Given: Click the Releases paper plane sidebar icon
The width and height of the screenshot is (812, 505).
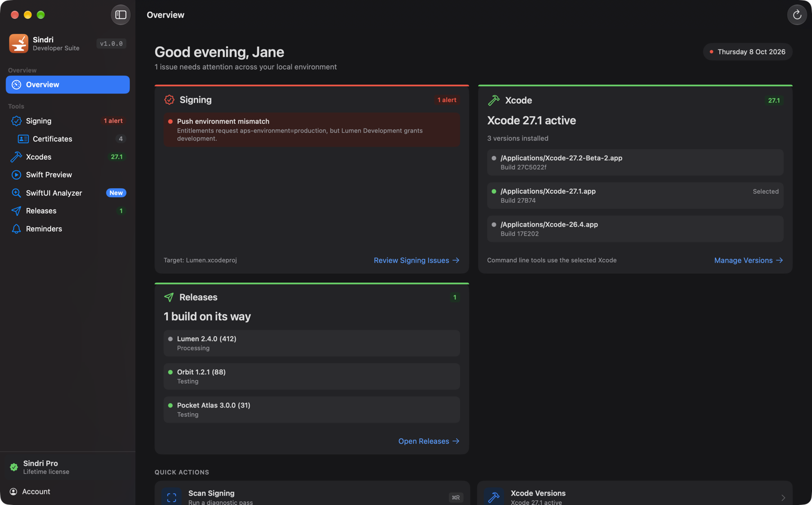Looking at the screenshot, I should [x=16, y=211].
